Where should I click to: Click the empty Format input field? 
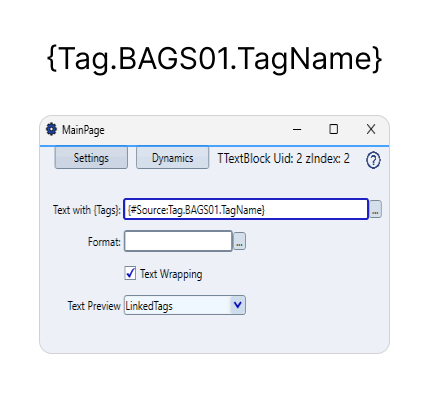pos(178,241)
